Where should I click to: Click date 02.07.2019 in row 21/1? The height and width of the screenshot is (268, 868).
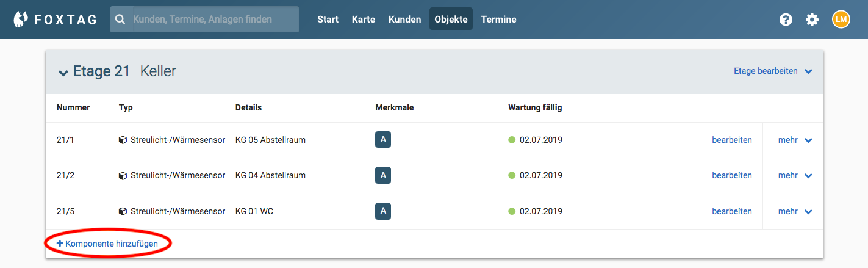540,140
